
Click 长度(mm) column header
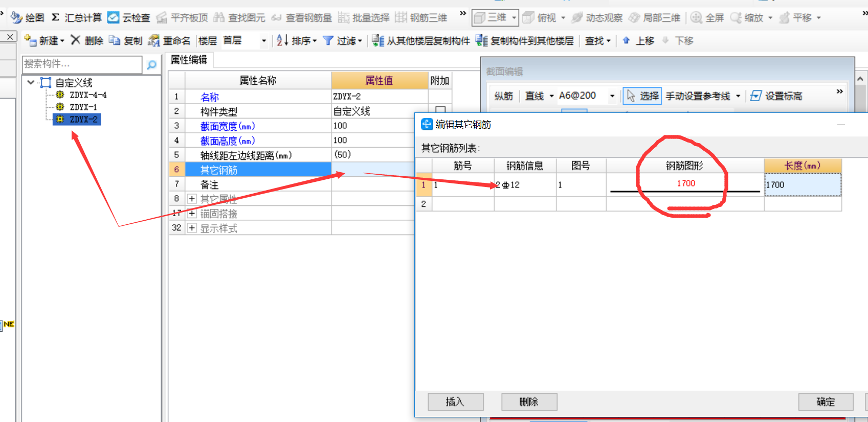click(x=803, y=166)
